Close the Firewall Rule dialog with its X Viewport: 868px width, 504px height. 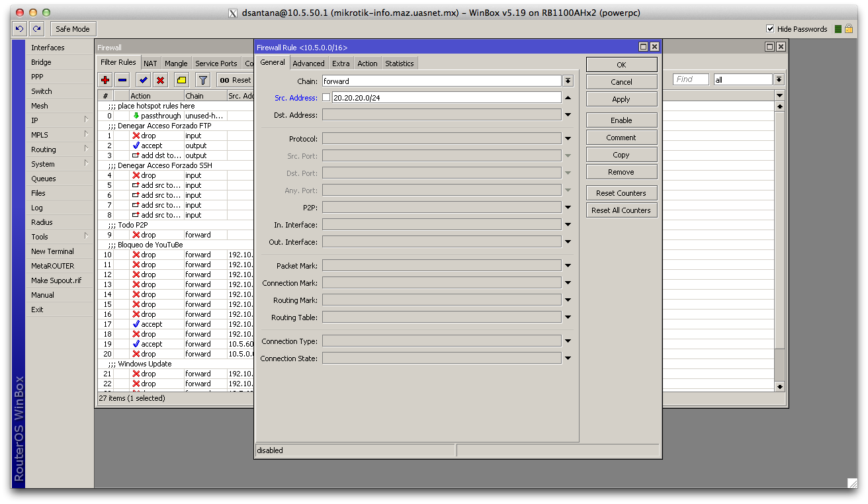(x=654, y=47)
